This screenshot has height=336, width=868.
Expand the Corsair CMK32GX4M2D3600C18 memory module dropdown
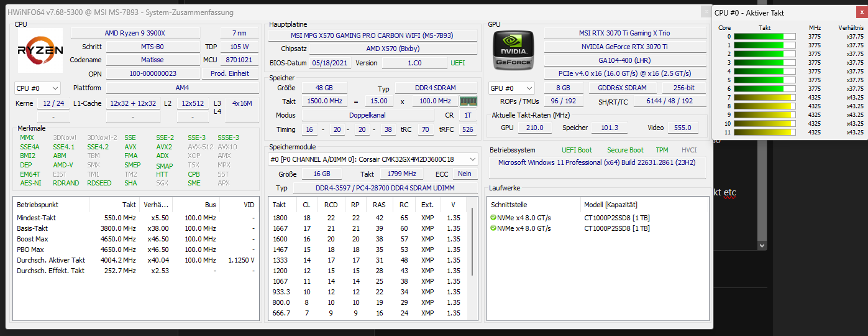tap(373, 159)
